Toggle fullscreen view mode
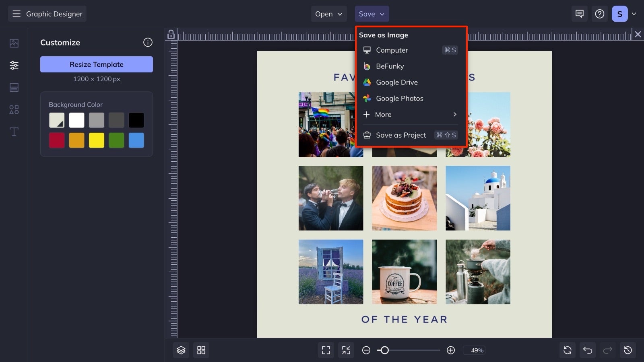 326,350
